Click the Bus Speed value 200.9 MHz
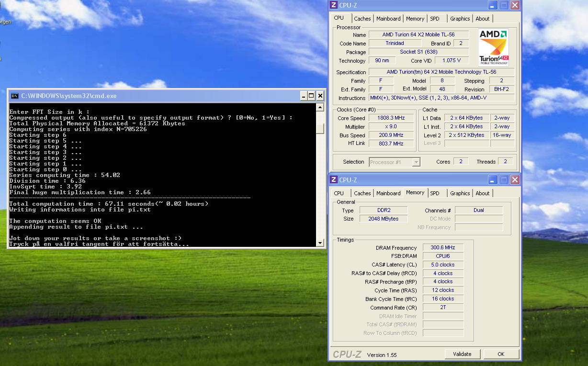Viewport: 588px width, 366px height. click(x=391, y=135)
